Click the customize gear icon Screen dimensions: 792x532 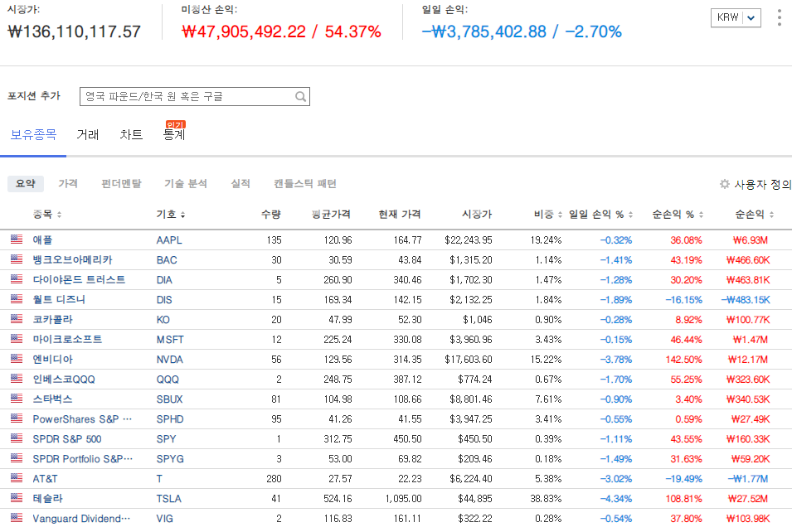tap(724, 184)
